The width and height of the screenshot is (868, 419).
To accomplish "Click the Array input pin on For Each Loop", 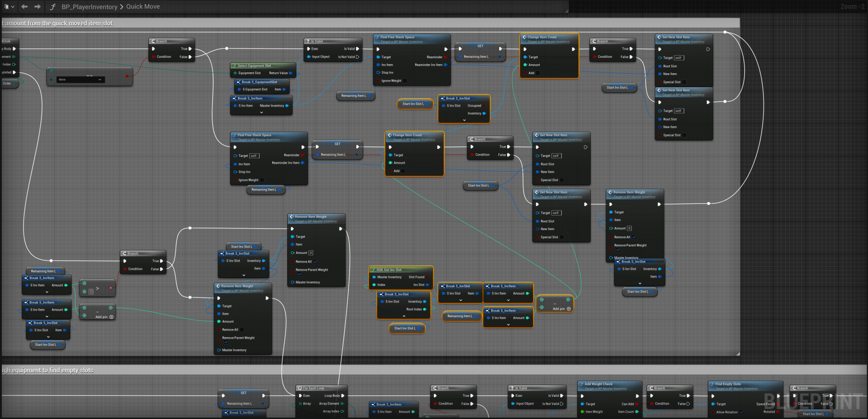I will [299, 404].
